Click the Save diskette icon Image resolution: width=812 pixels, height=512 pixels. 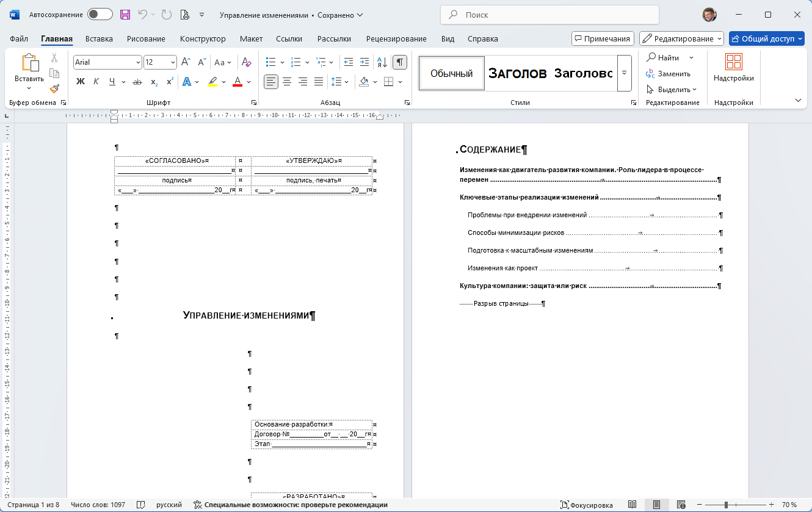click(125, 15)
